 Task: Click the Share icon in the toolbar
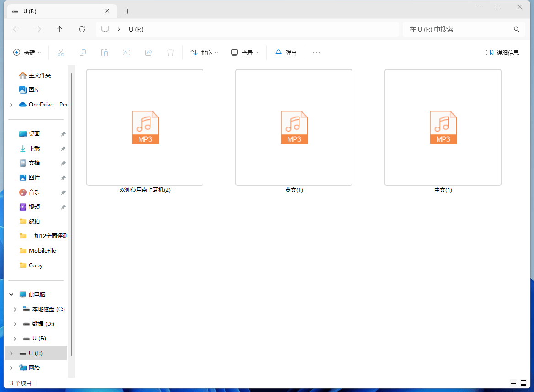tap(149, 53)
